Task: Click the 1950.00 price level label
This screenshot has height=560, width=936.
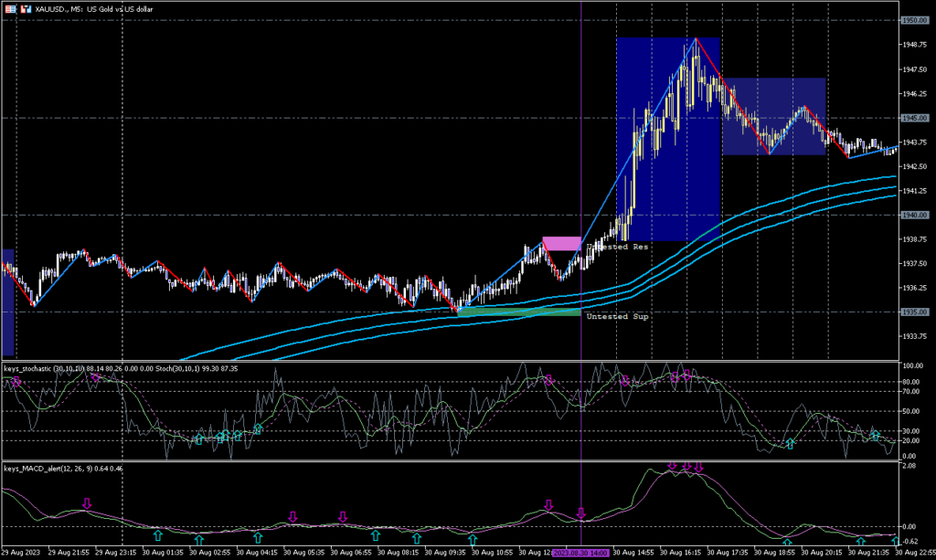Action: [915, 20]
